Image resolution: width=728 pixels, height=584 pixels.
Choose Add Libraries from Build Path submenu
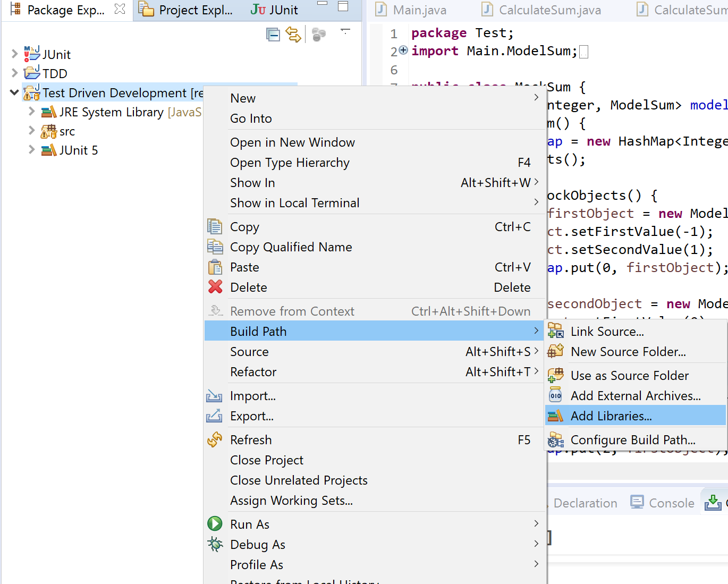[611, 416]
